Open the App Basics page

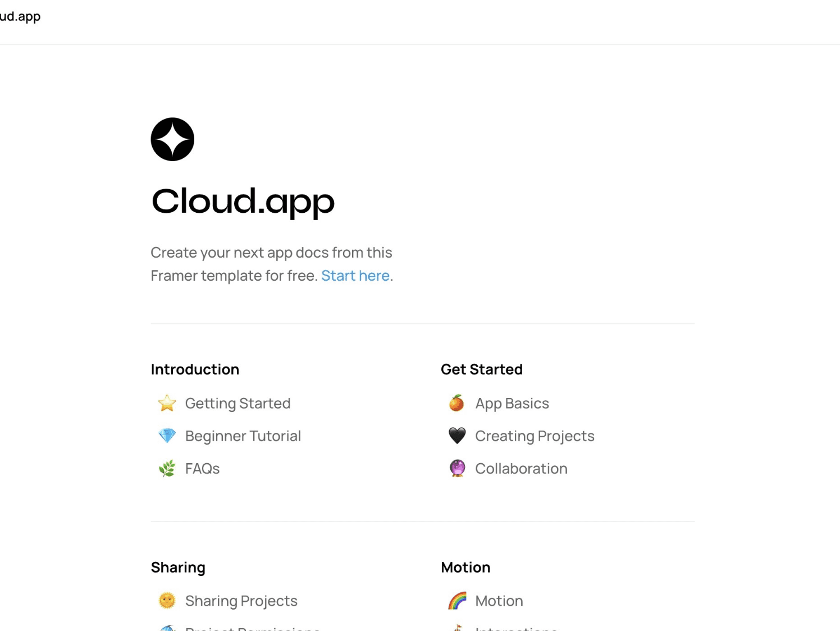(512, 403)
